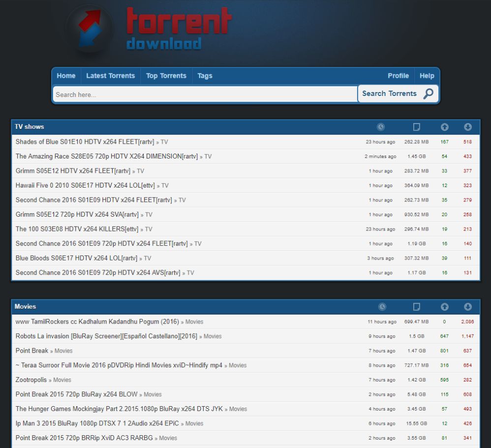Open the Help section
491x448 pixels.
click(x=427, y=75)
